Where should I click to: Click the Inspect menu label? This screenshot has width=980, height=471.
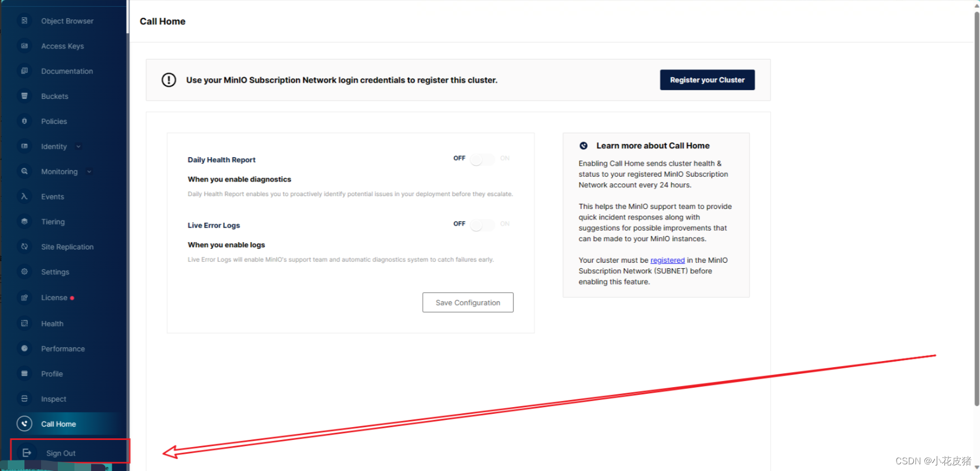click(53, 399)
